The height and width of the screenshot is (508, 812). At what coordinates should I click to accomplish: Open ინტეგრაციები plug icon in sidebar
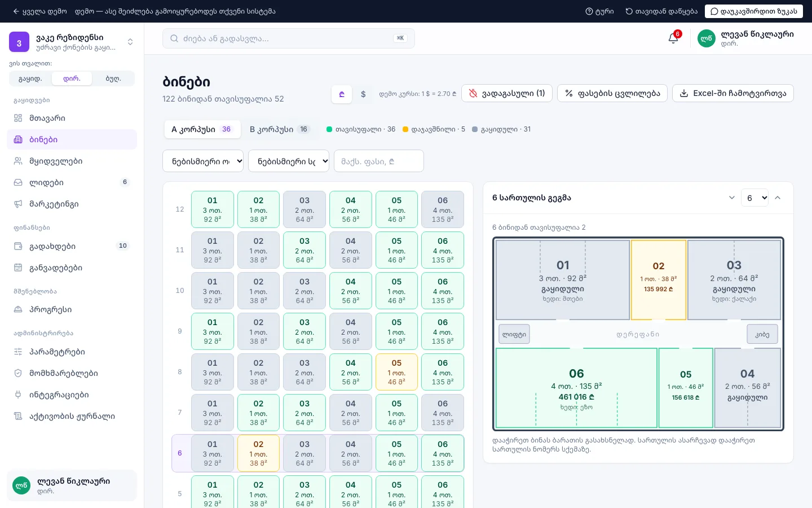click(18, 395)
